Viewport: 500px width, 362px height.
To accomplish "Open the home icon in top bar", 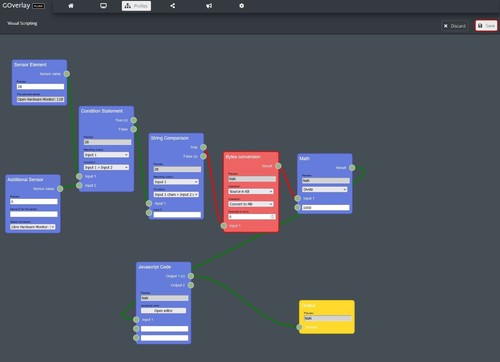I will (x=71, y=6).
